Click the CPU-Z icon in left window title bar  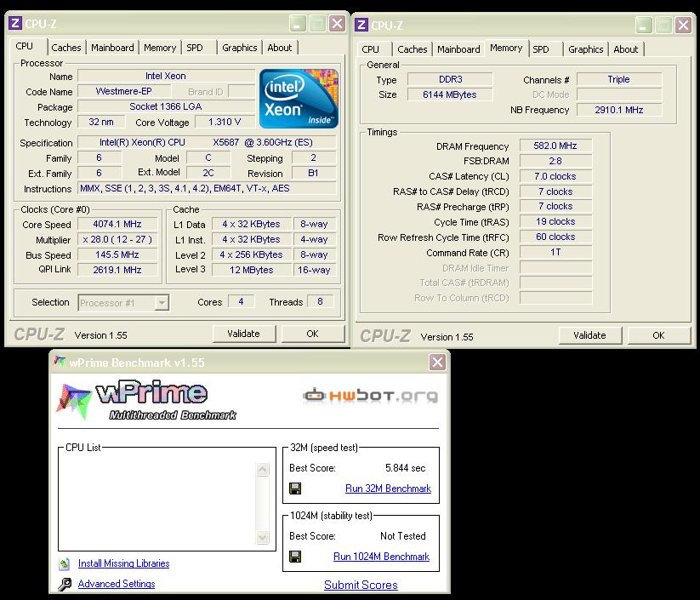coord(16,25)
